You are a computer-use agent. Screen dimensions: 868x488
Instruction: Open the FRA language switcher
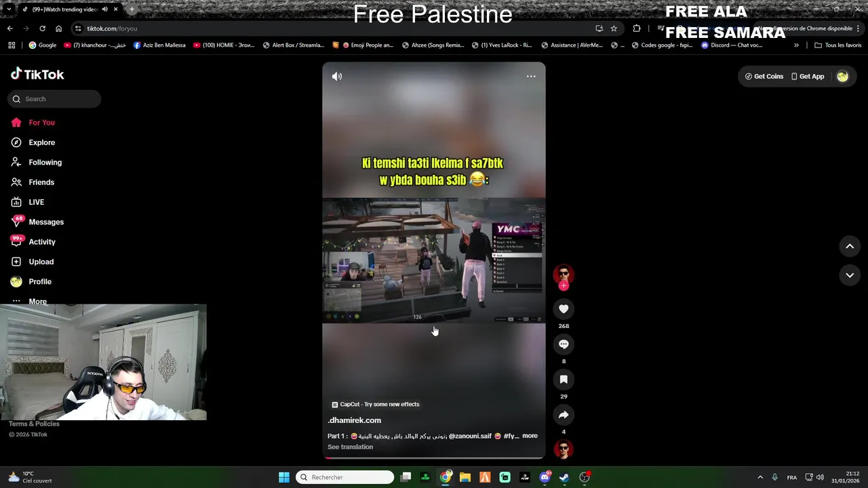791,477
